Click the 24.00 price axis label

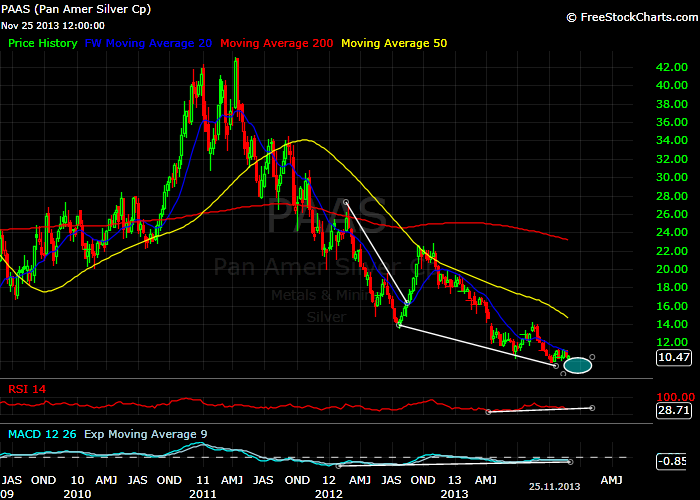point(671,232)
